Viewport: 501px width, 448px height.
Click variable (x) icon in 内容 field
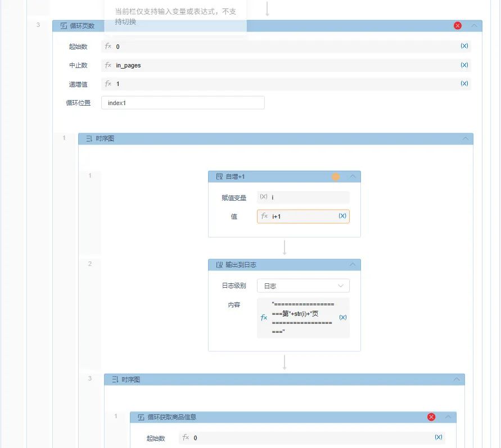click(x=342, y=318)
